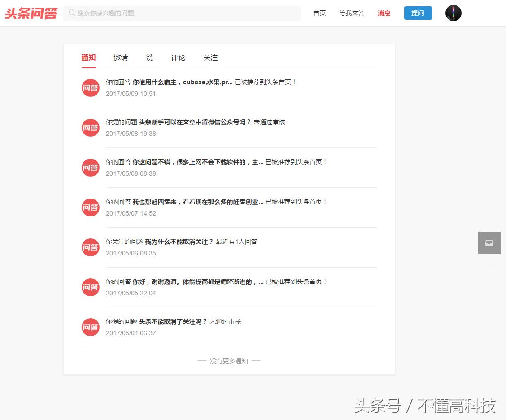Click the magnifier icon in the search bar
Screen dimensions: 506x420
[72, 13]
